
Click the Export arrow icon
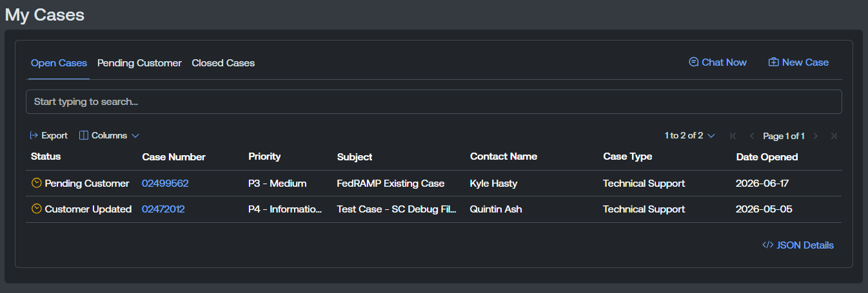34,135
